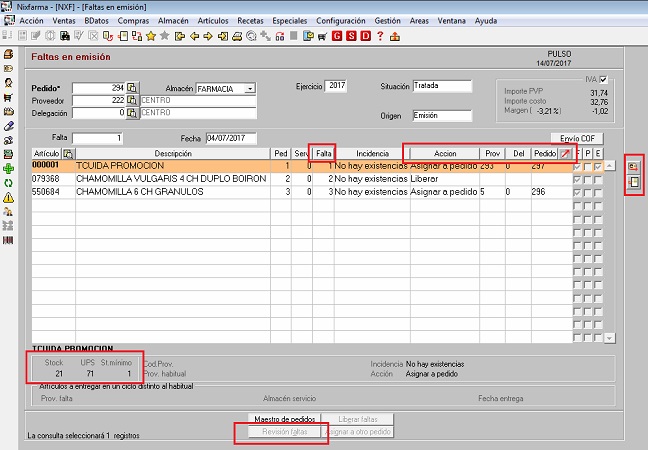Toggle P checkbox for CHAMOMILLA VULGARIS row
Viewport: 648px width, 450px height.
588,180
